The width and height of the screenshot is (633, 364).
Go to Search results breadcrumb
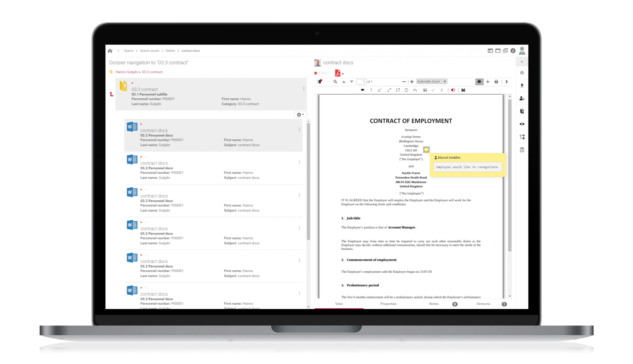pyautogui.click(x=149, y=51)
